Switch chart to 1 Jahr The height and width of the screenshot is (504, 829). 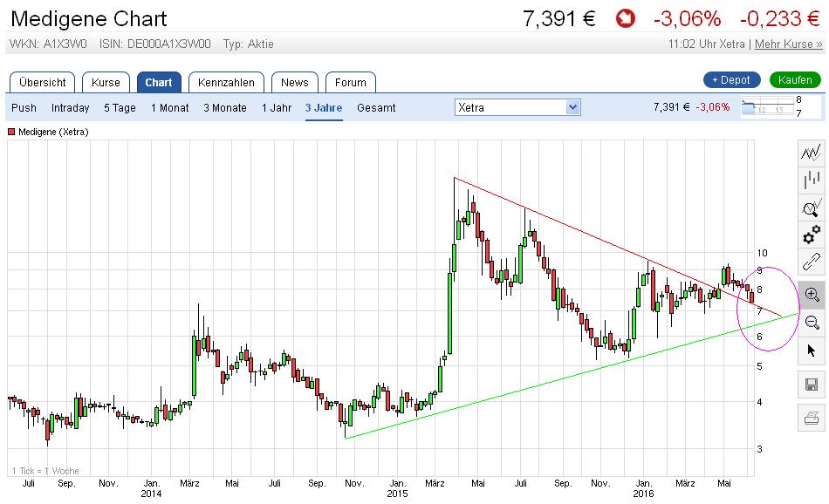coord(277,108)
